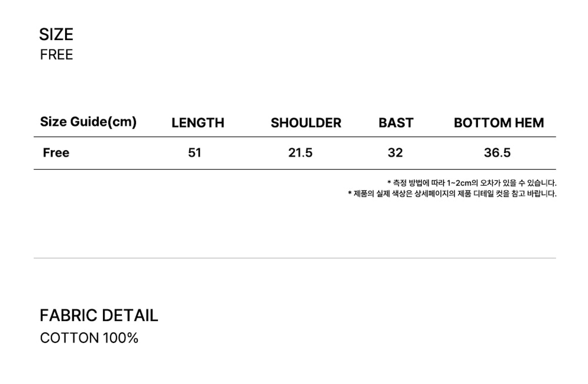Click the LENGTH column header

pos(198,123)
